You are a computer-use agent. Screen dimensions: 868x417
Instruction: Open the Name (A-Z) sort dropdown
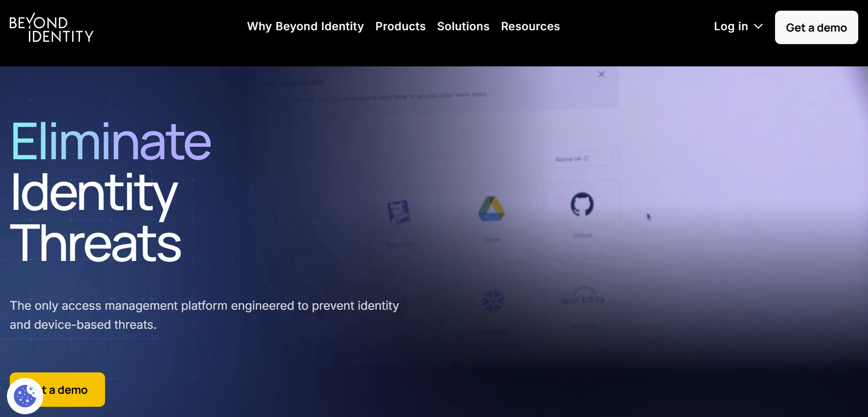pos(583,159)
